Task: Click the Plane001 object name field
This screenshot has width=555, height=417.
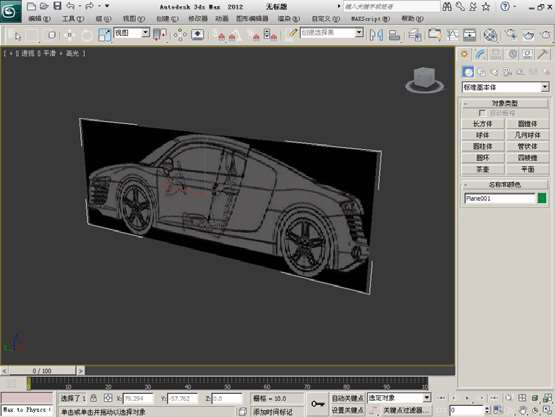Action: tap(499, 199)
